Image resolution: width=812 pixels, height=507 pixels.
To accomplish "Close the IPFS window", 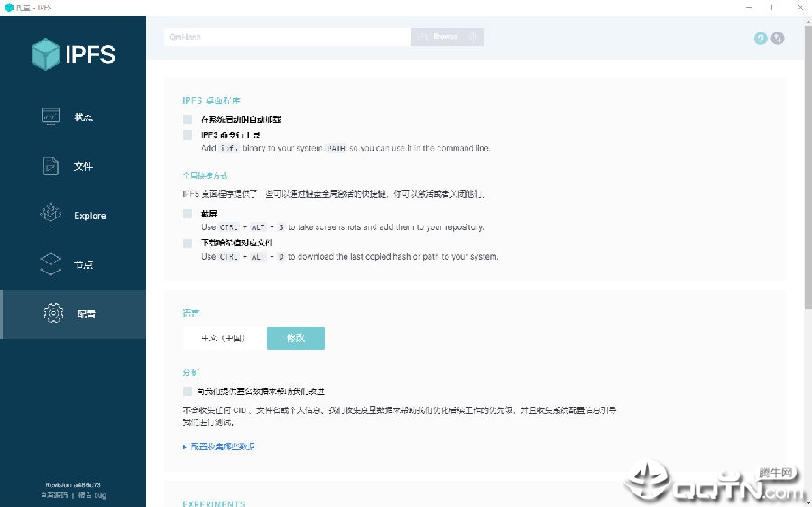I will pos(799,7).
